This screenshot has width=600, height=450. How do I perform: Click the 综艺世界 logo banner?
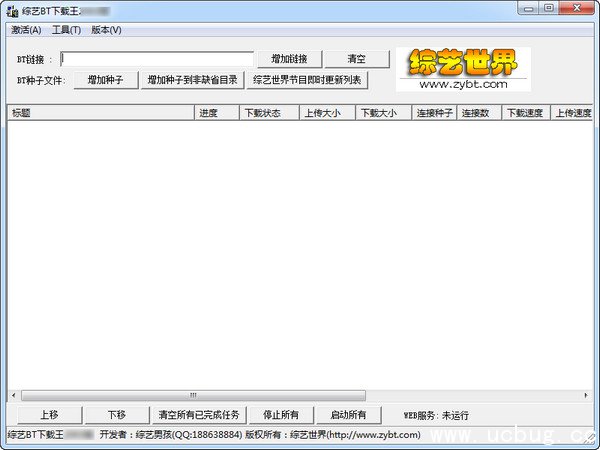pyautogui.click(x=463, y=69)
